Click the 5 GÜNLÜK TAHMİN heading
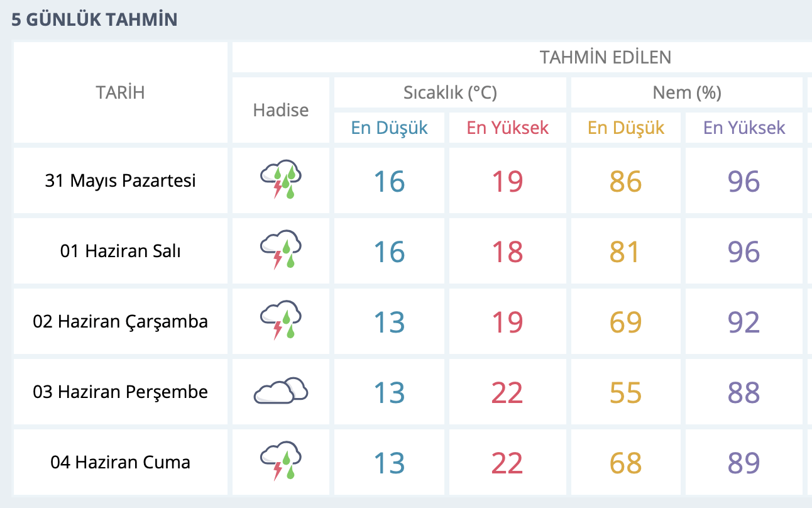Viewport: 812px width, 508px height. tap(94, 19)
